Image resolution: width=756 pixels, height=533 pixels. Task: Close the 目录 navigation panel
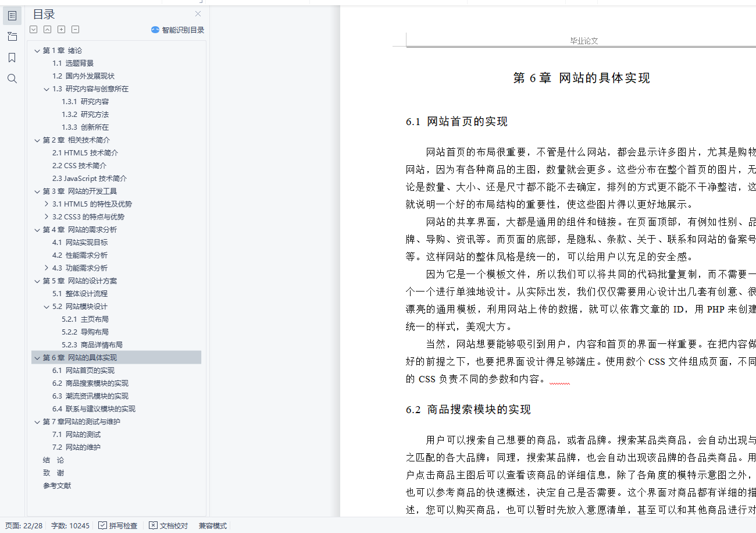tap(198, 14)
